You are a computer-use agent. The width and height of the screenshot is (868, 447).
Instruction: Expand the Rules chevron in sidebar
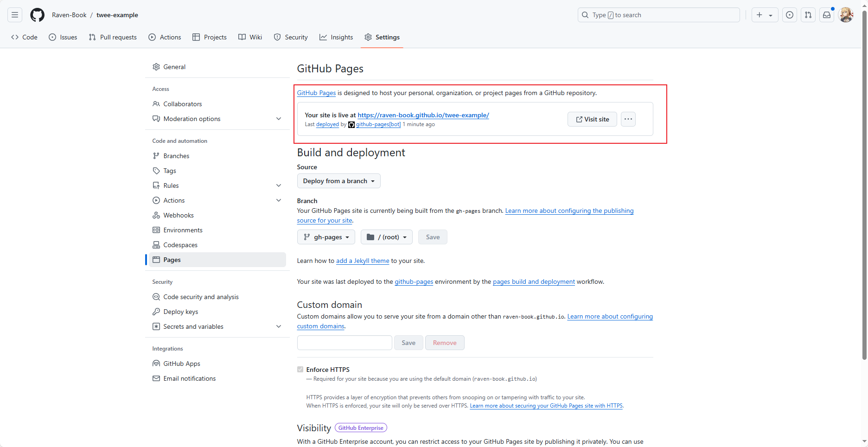click(279, 185)
